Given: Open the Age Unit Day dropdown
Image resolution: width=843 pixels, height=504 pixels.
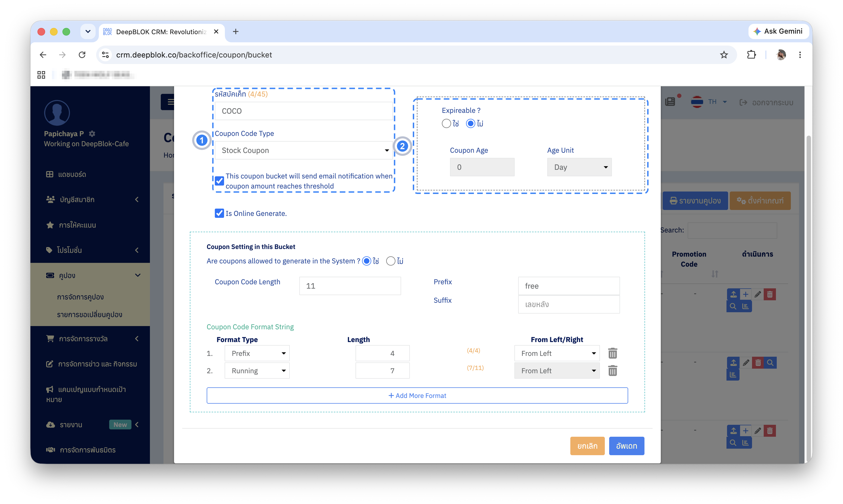Looking at the screenshot, I should tap(579, 167).
